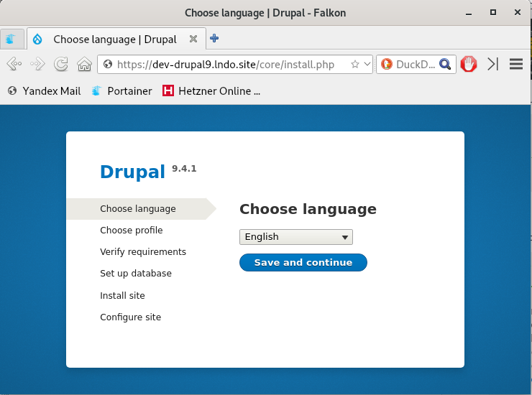Bookmark page with the star icon
The width and height of the screenshot is (532, 395).
click(355, 64)
